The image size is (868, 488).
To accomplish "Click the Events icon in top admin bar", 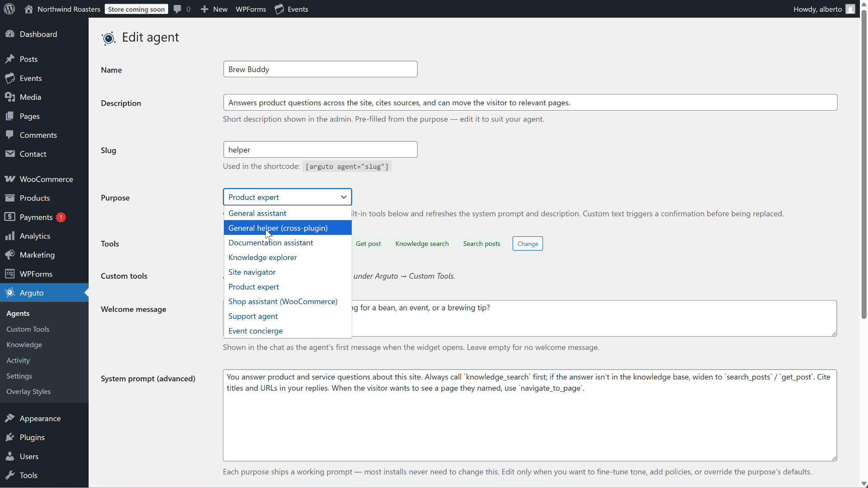I will [279, 9].
